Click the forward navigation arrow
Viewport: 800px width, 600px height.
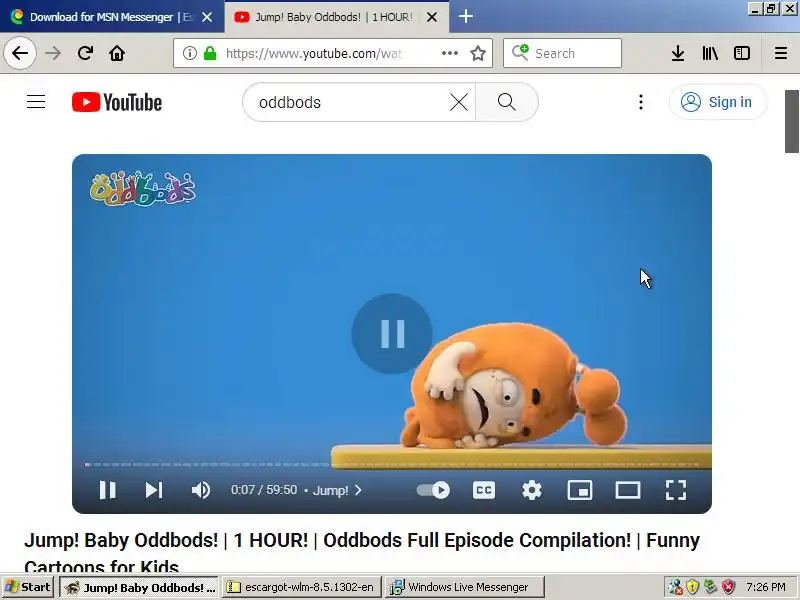pos(53,53)
